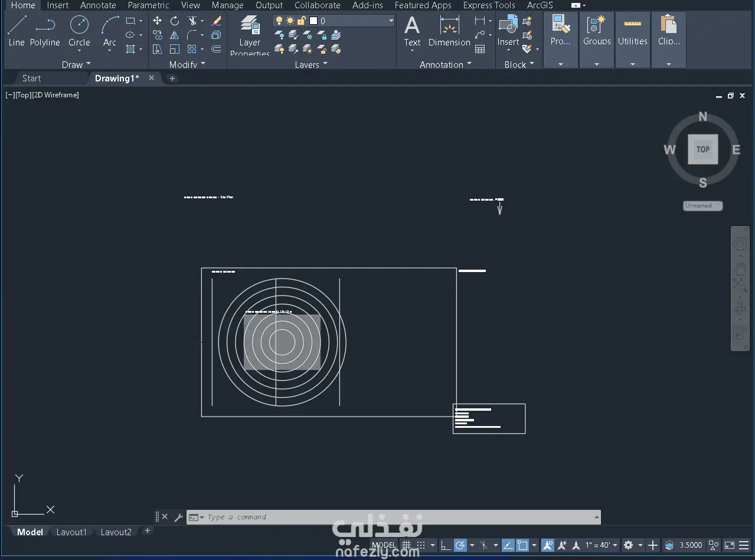Viewport: 755px width, 560px height.
Task: Toggle Polar tracking
Action: (460, 545)
